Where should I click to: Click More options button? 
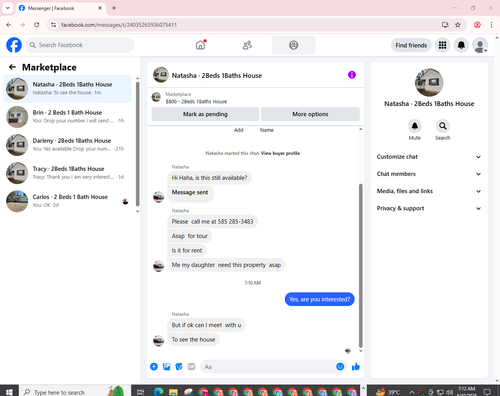310,114
